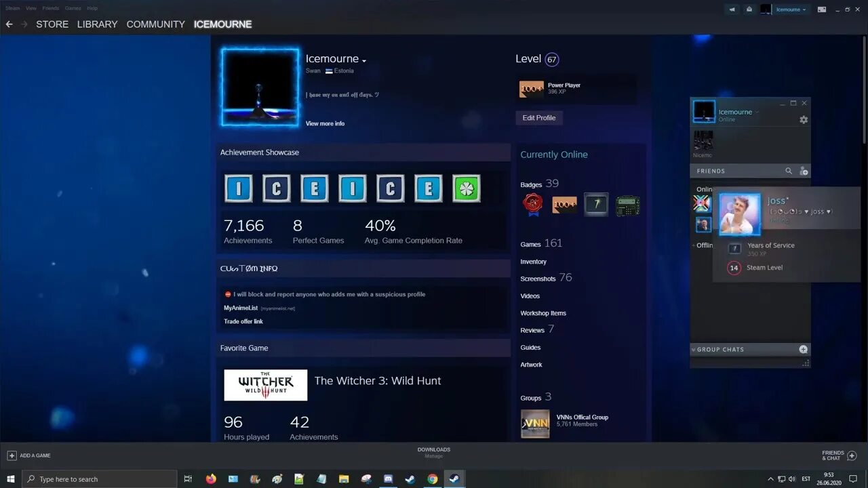868x488 pixels.
Task: Open the Years of Service 7 badge
Action: (x=596, y=205)
